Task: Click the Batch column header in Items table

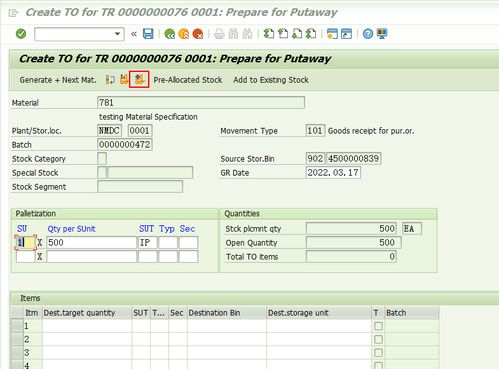Action: (412, 313)
